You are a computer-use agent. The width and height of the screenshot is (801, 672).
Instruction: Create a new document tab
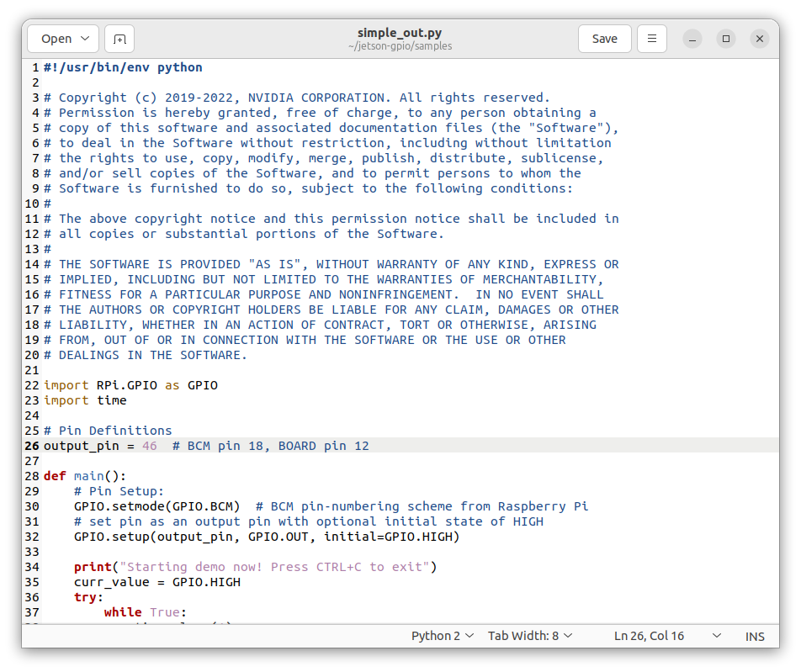click(x=119, y=39)
